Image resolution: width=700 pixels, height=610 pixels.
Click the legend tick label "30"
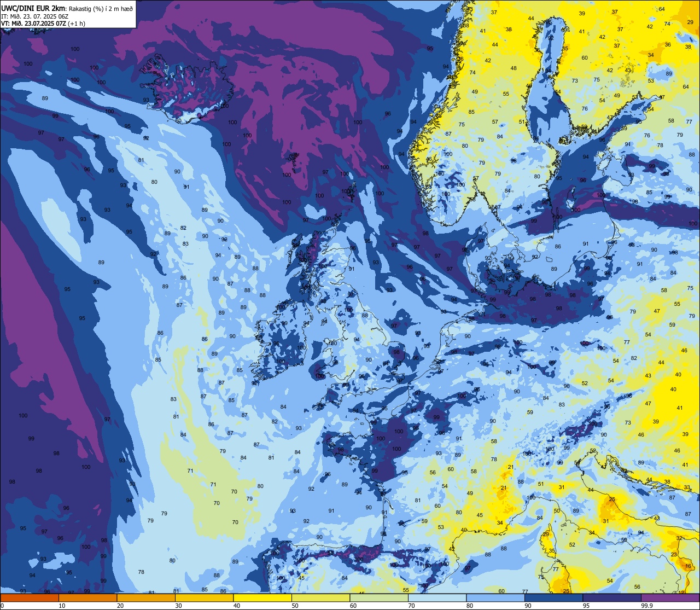(178, 606)
